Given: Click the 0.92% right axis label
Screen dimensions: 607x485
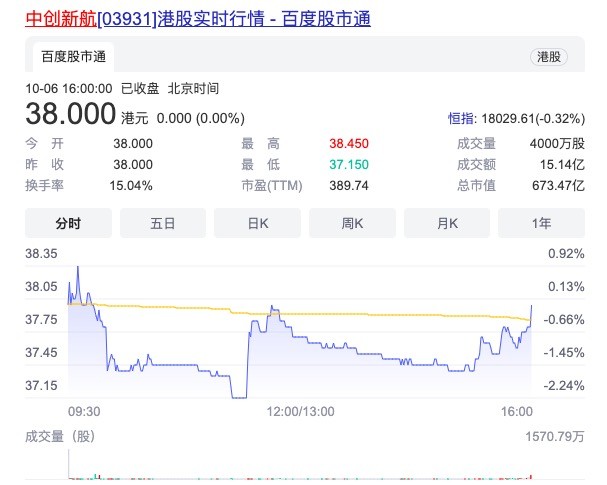Looking at the screenshot, I should 566,254.
